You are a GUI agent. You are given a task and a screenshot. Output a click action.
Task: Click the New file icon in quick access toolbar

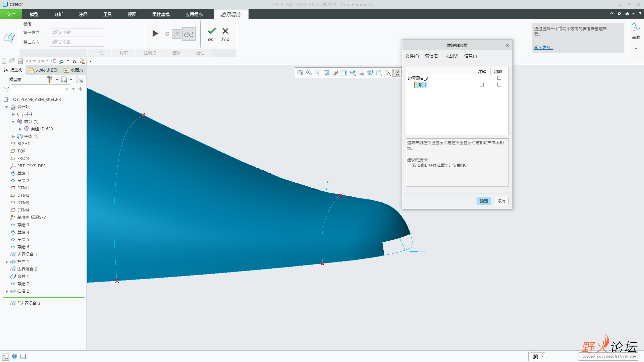click(x=4, y=61)
